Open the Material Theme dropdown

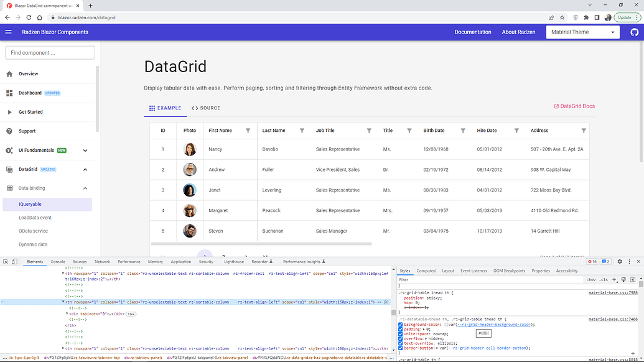click(582, 32)
